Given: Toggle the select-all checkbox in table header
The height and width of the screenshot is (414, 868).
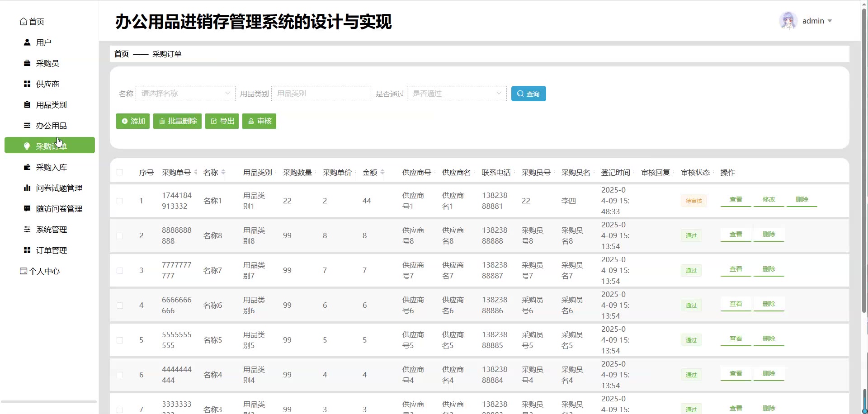Looking at the screenshot, I should [120, 172].
